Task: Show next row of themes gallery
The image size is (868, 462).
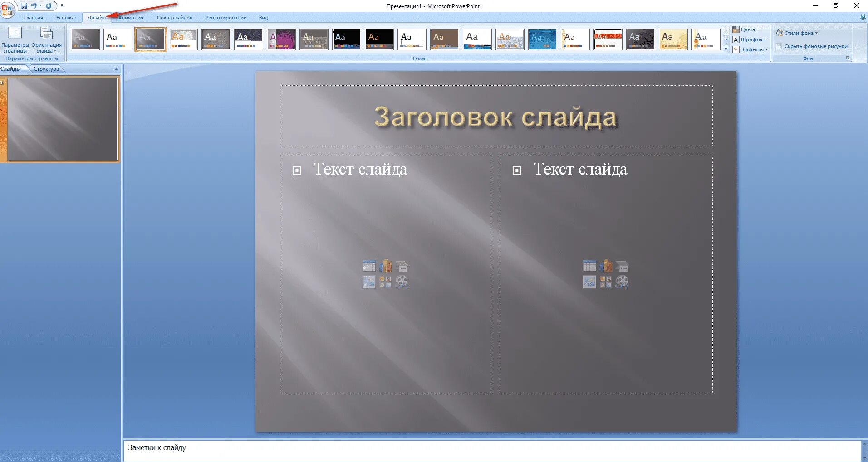Action: (x=726, y=39)
